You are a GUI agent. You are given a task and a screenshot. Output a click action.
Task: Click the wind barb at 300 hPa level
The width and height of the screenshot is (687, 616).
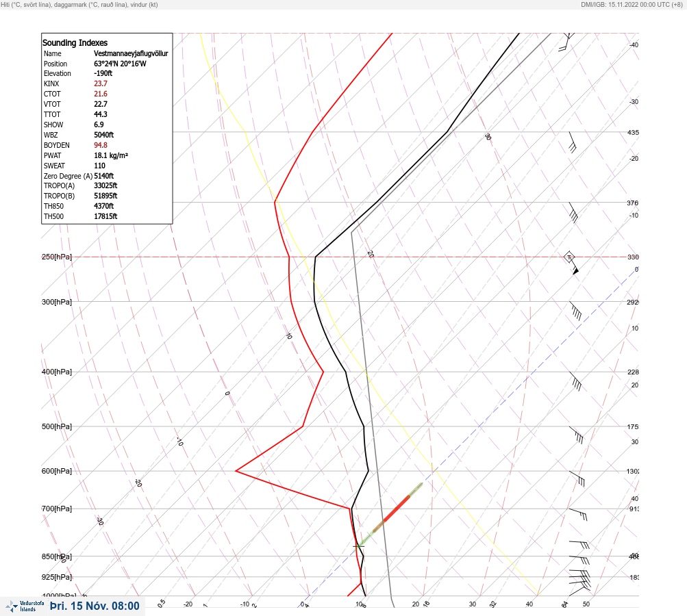point(575,311)
